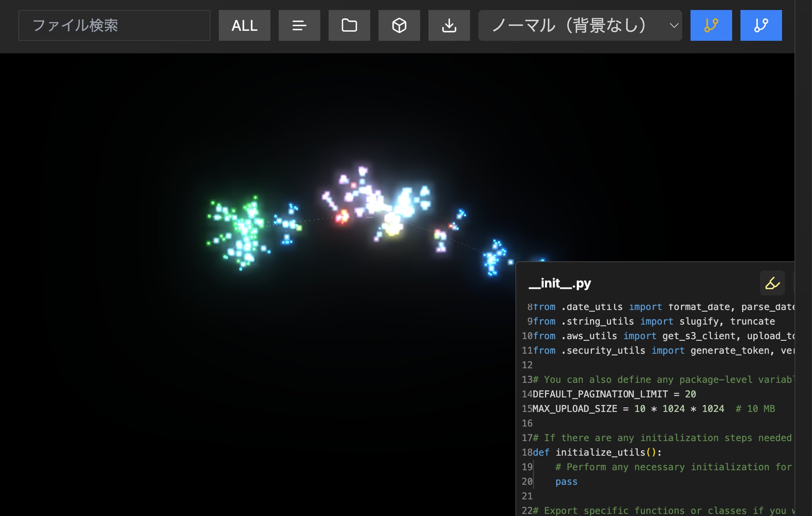Click the text lines list icon
The width and height of the screenshot is (812, 516).
[299, 25]
